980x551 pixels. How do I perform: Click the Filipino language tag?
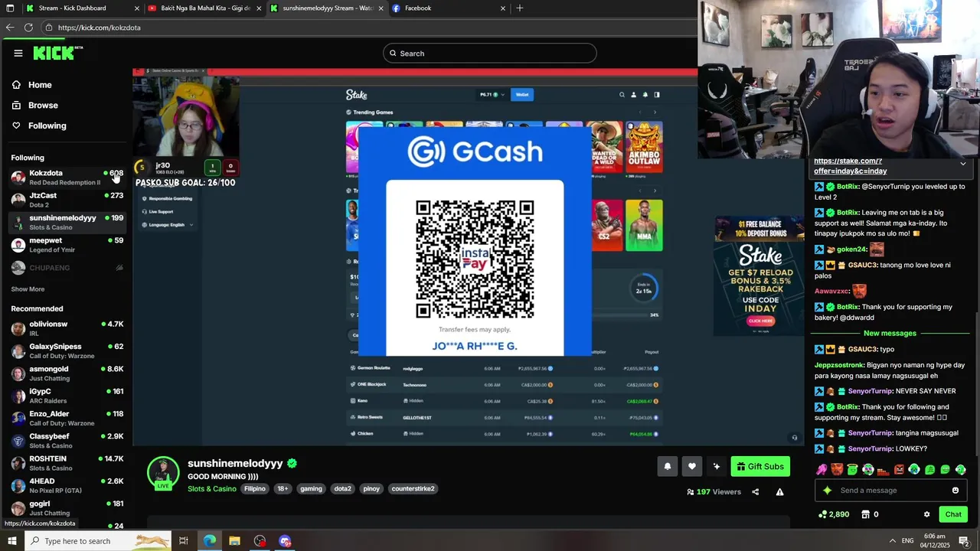tap(255, 489)
